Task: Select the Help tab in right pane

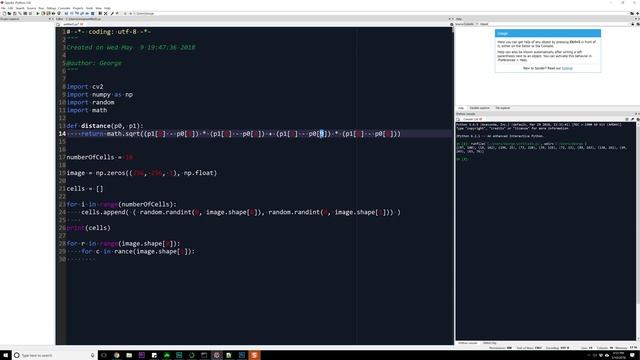Action: 461,108
